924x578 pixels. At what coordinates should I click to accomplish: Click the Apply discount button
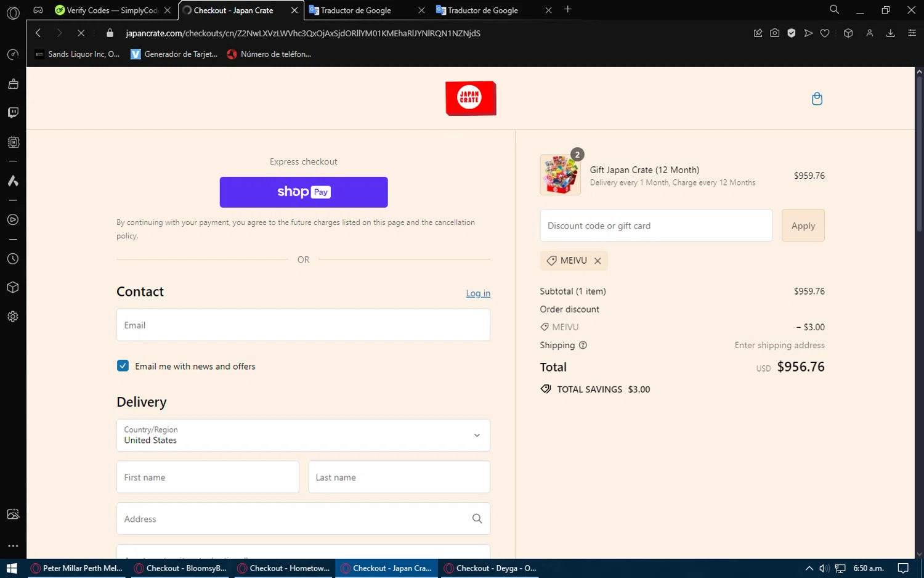click(803, 226)
